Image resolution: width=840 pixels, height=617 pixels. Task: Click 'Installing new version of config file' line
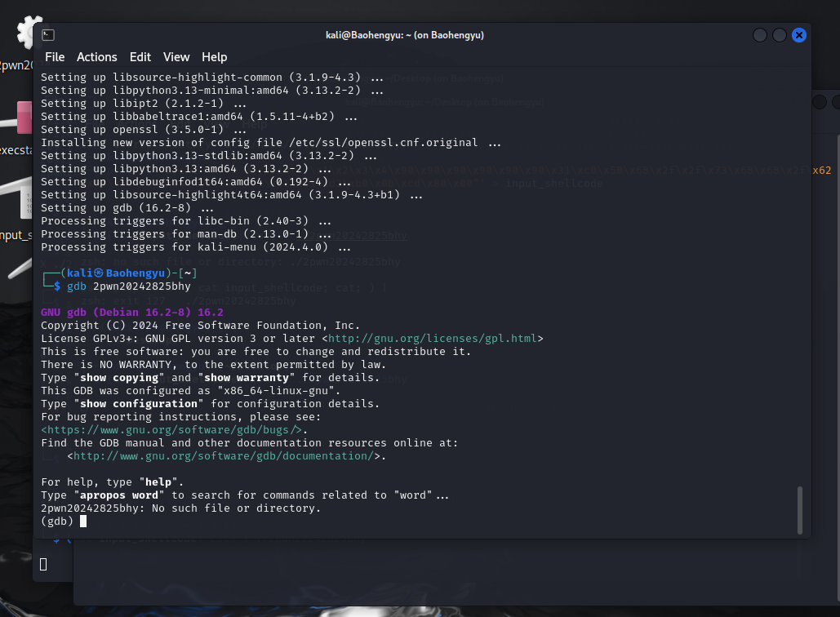pos(270,143)
